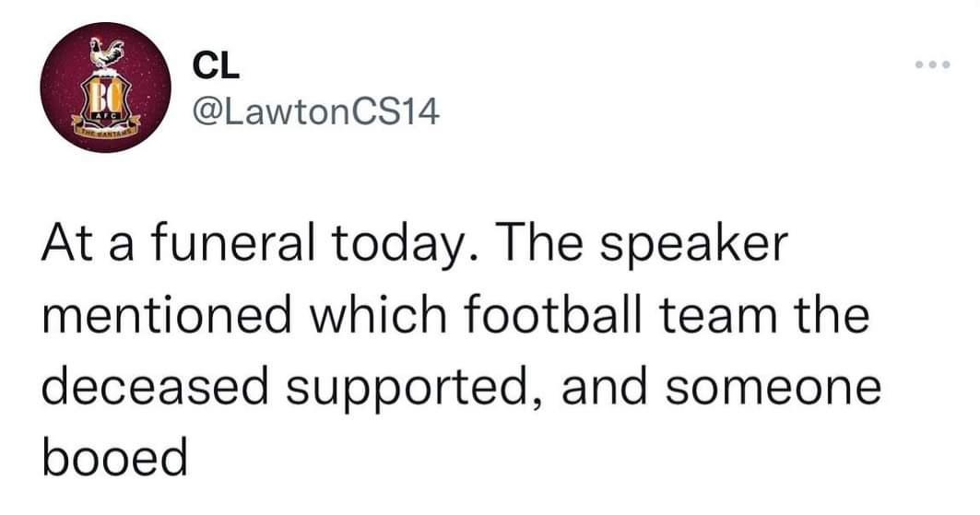Click the word "booed" ending the tweet
980x515 pixels.
tap(115, 458)
